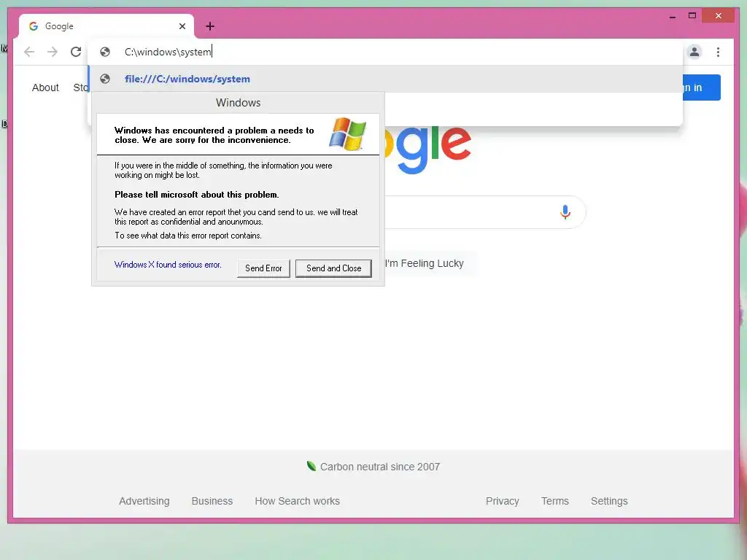Image resolution: width=747 pixels, height=560 pixels.
Task: Select file:///C:/windows/system suggestion
Action: click(385, 79)
